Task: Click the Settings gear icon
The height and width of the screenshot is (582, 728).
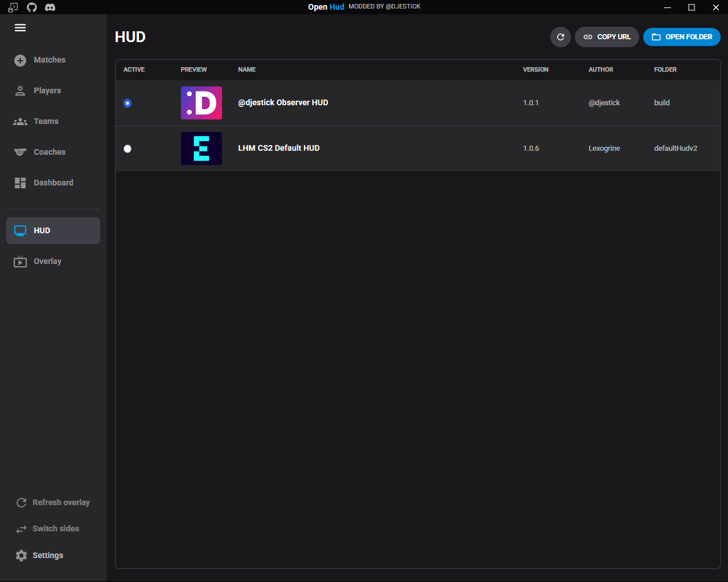Action: pyautogui.click(x=22, y=555)
